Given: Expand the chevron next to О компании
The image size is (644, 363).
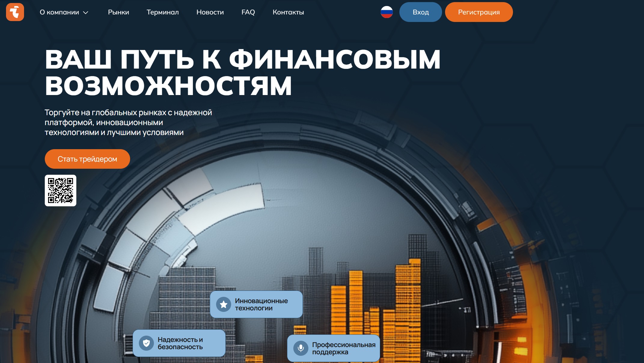Looking at the screenshot, I should pyautogui.click(x=86, y=13).
